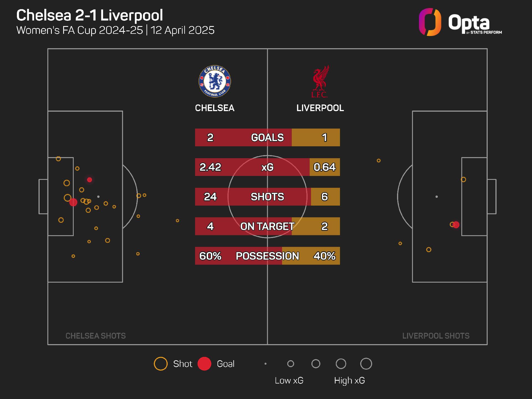Click the largest High xG legend circle
Viewport: 532px width, 399px height.
(366, 364)
